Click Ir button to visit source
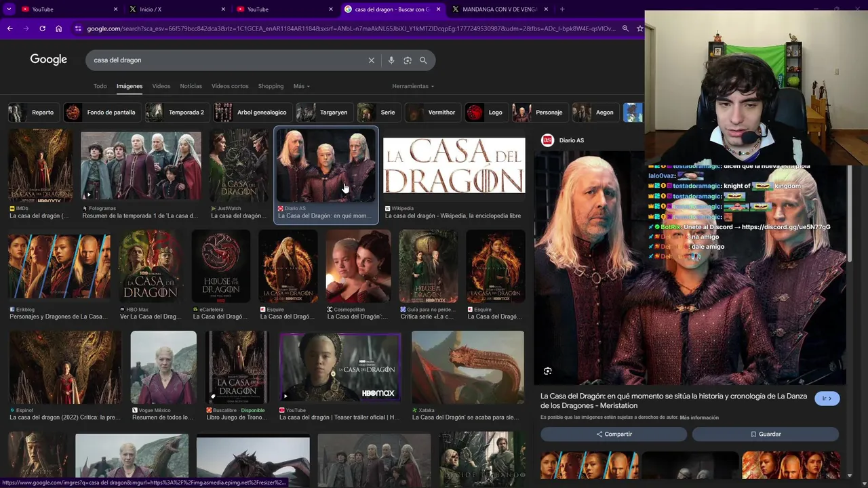The image size is (868, 488). [x=827, y=399]
